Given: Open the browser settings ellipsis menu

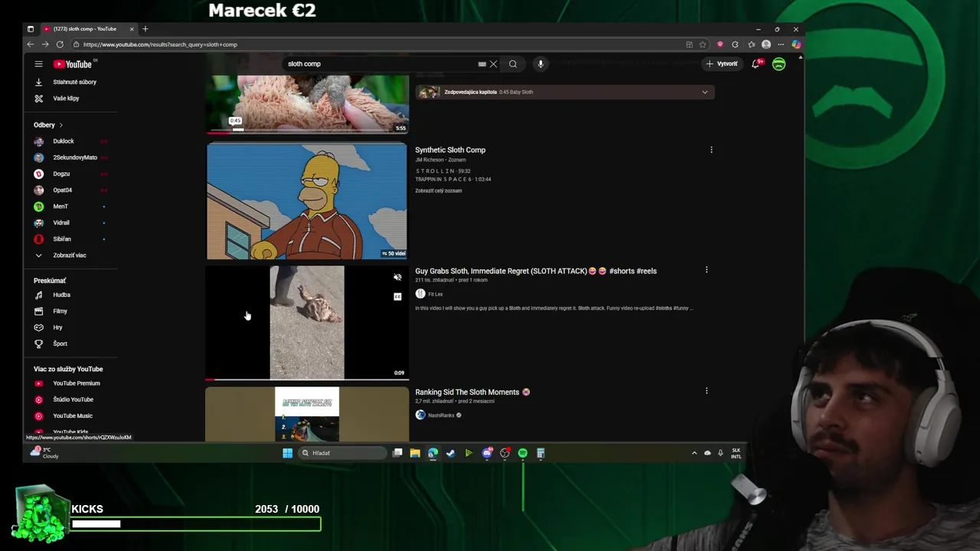Looking at the screenshot, I should pyautogui.click(x=781, y=44).
